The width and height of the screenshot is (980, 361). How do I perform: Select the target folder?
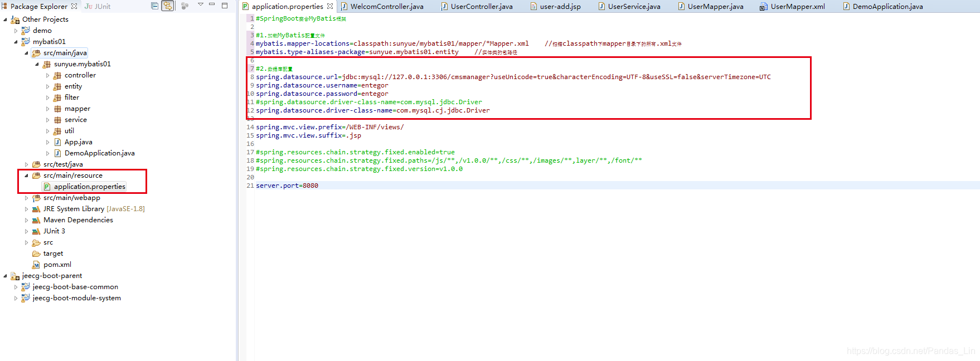pyautogui.click(x=53, y=253)
